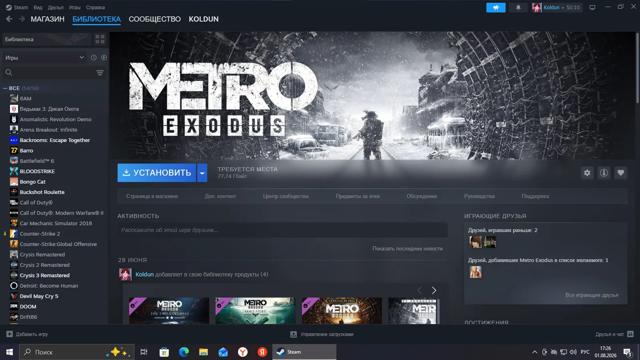Collapse the ВСЕ games category

point(5,88)
